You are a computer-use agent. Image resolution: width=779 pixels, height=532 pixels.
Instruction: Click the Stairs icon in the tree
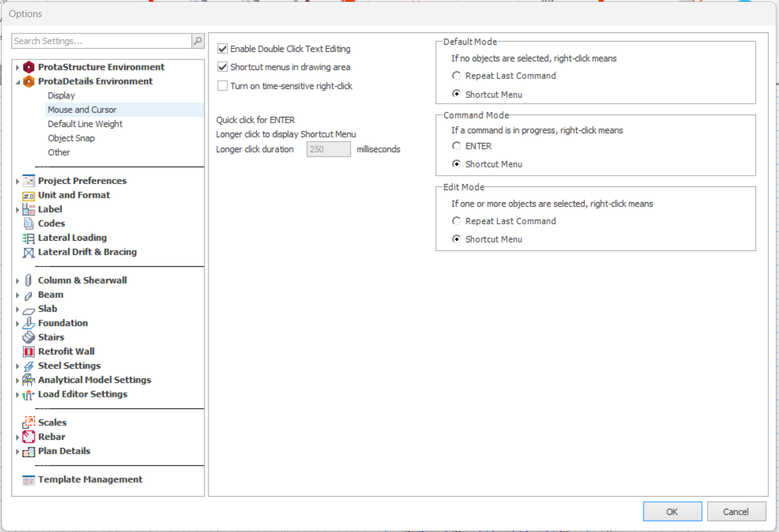coord(28,337)
